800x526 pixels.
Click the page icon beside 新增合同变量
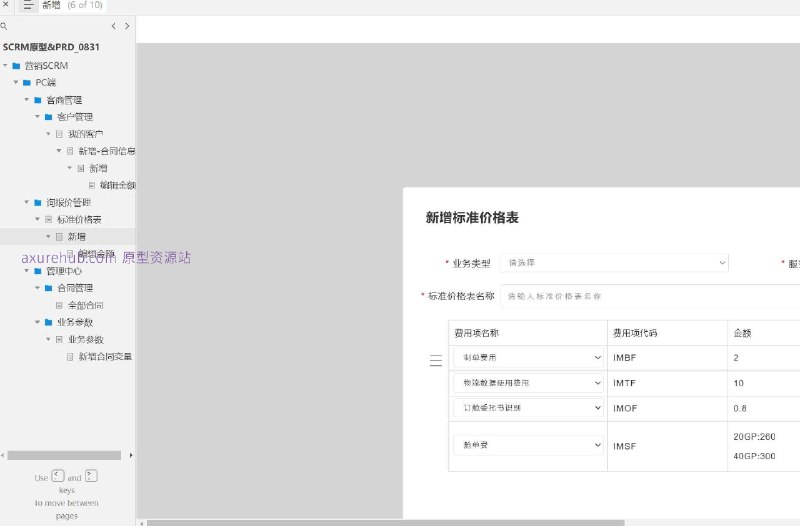pos(70,357)
